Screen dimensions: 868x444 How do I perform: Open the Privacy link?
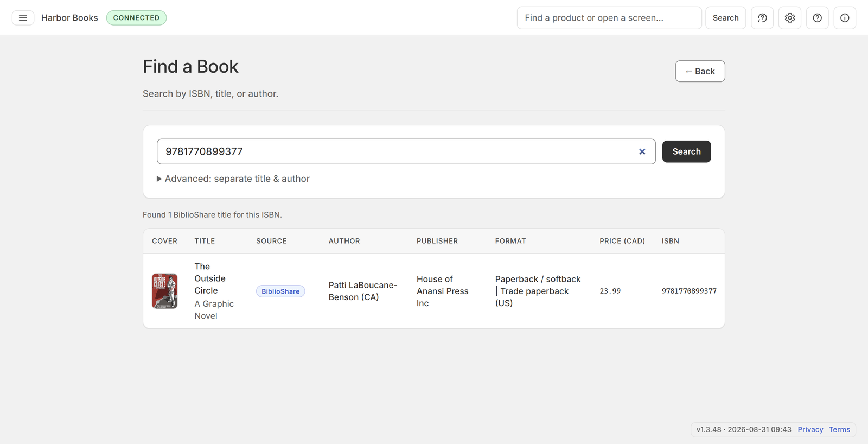[810, 429]
